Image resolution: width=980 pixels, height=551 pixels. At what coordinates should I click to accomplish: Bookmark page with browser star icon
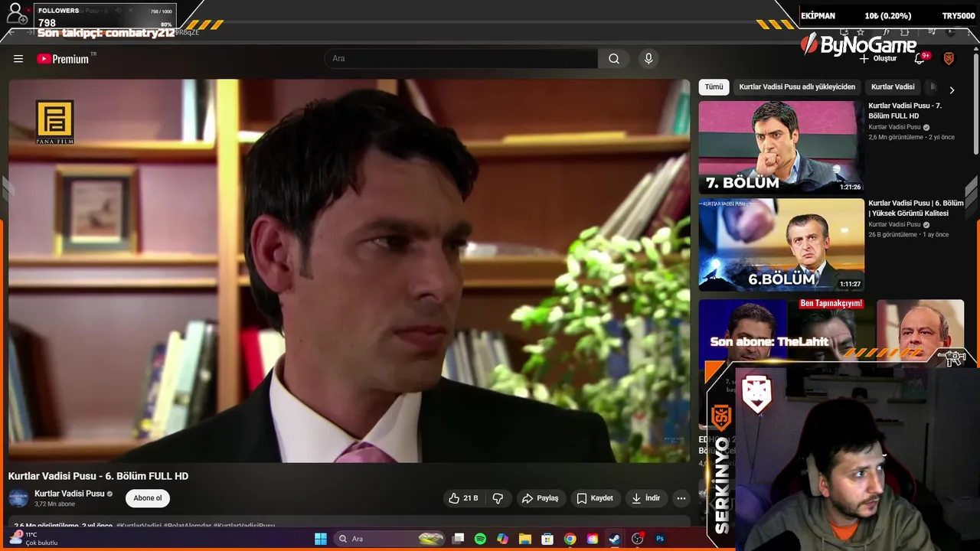click(861, 32)
